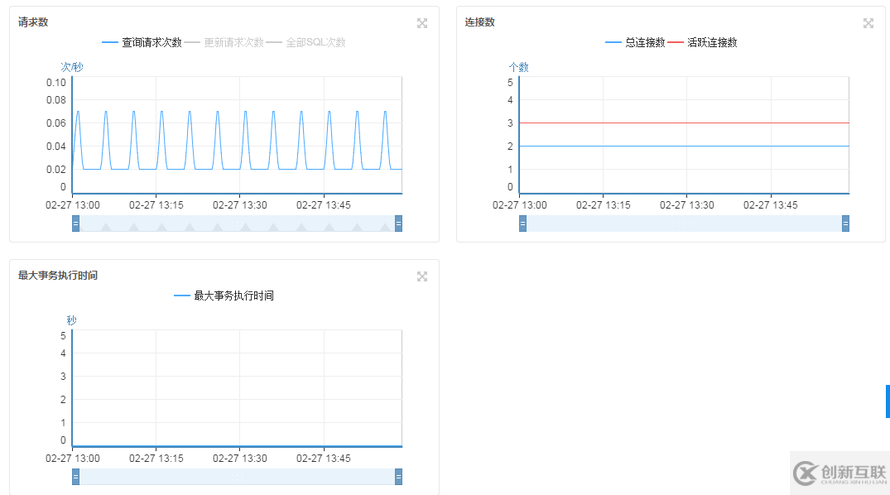The width and height of the screenshot is (890, 495).
Task: Toggle the 活跃连接数 legend series
Action: 703,43
